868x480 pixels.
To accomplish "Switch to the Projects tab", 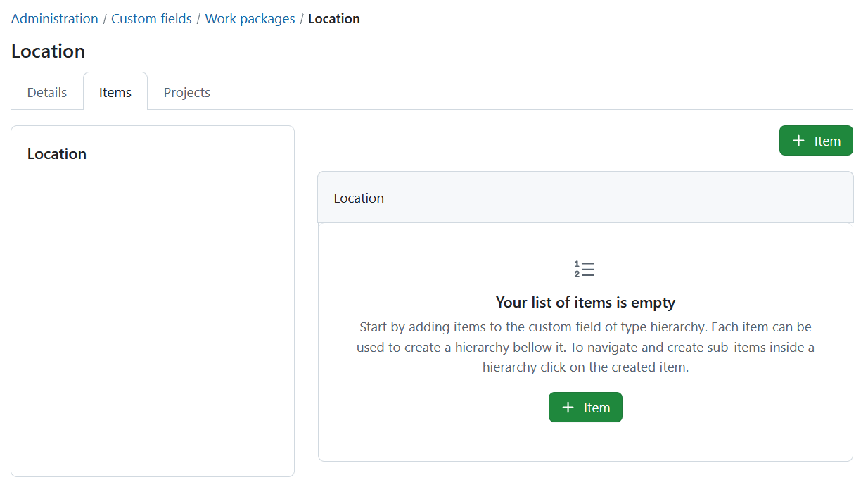I will pos(186,92).
